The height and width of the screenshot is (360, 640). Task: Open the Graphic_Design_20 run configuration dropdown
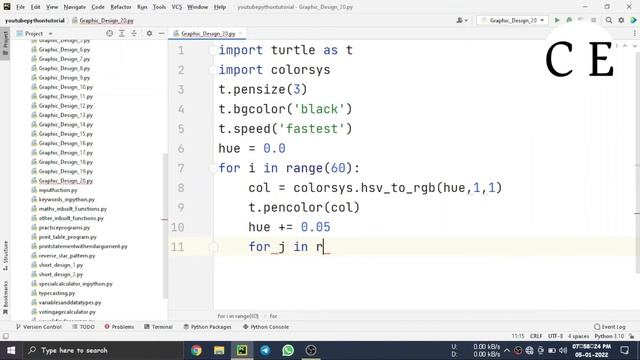[x=512, y=20]
